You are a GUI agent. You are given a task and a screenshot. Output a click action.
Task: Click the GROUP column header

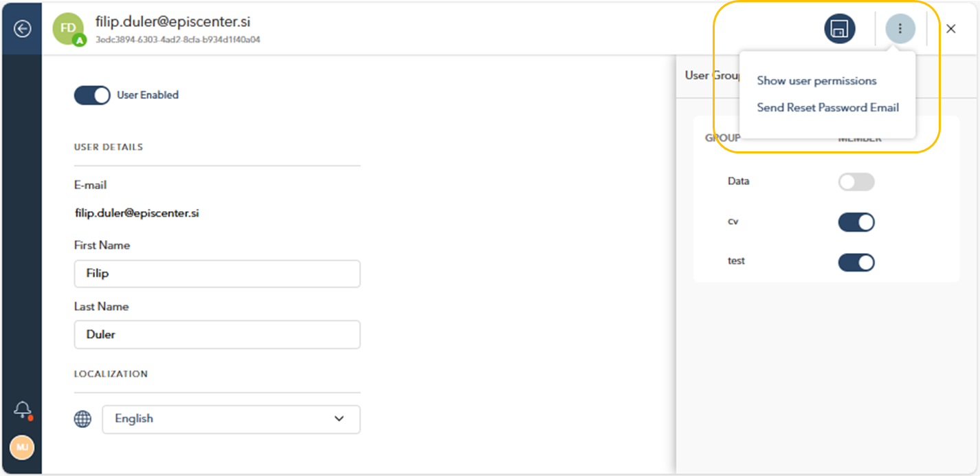tap(722, 138)
